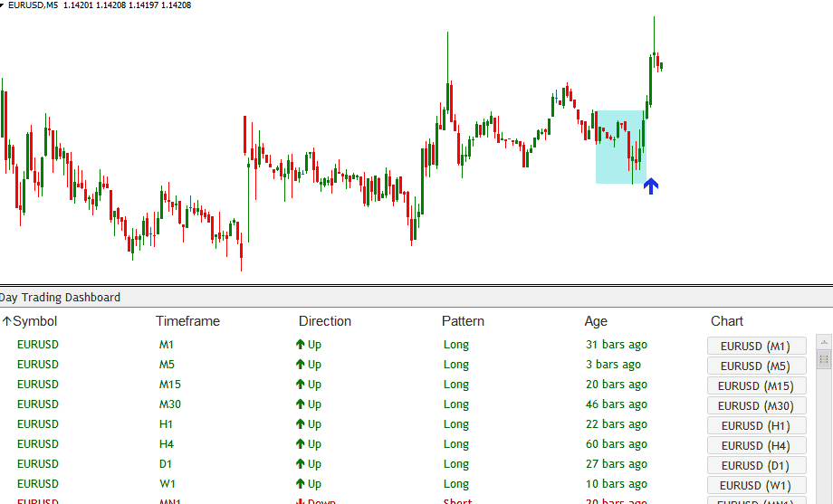Open the EURUSD (M1) chart button
The image size is (833, 504).
(x=755, y=346)
